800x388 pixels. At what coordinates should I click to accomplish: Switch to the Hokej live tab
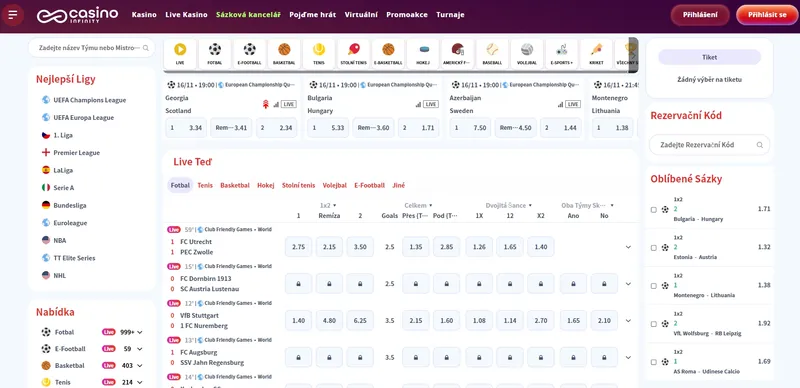point(266,185)
